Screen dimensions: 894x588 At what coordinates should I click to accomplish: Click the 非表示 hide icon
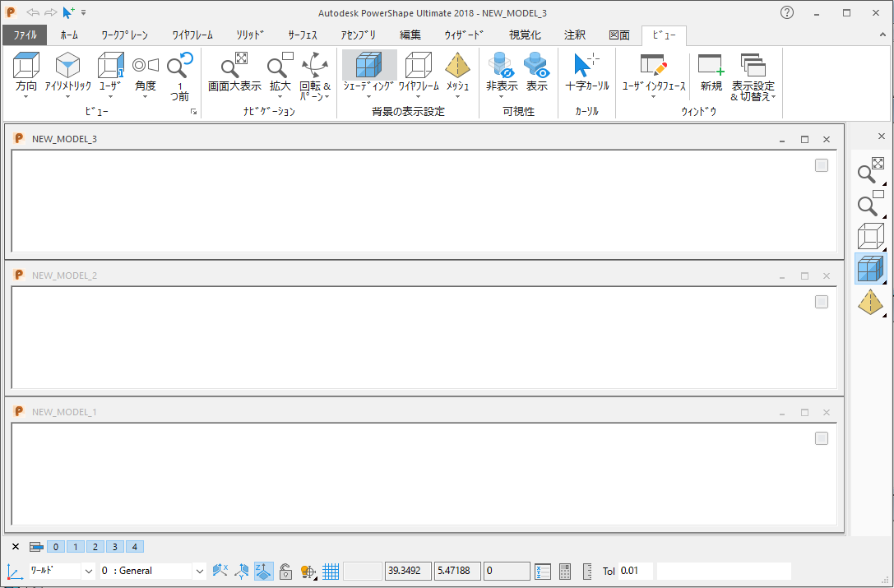point(502,65)
